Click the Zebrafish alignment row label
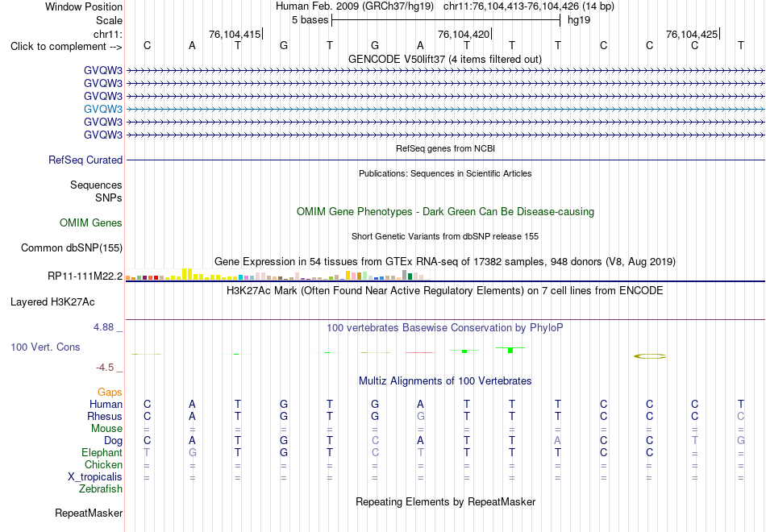 (101, 488)
